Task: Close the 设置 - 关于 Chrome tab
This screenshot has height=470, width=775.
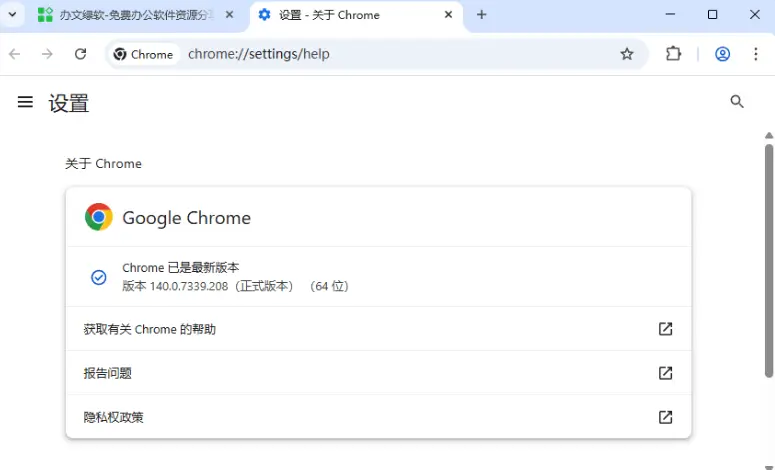Action: (x=448, y=15)
